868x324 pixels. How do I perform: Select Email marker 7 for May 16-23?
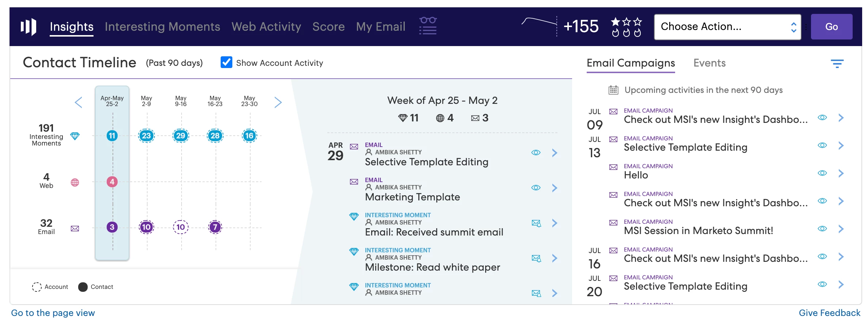tap(215, 227)
